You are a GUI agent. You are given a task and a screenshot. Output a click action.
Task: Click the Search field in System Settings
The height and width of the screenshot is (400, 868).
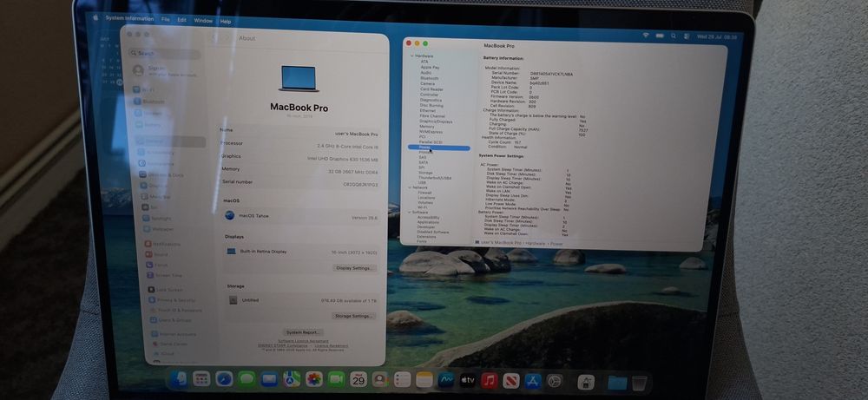tap(164, 53)
